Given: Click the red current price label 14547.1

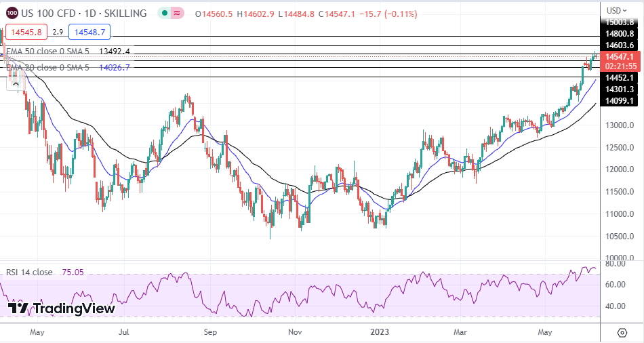Looking at the screenshot, I should pyautogui.click(x=620, y=57).
